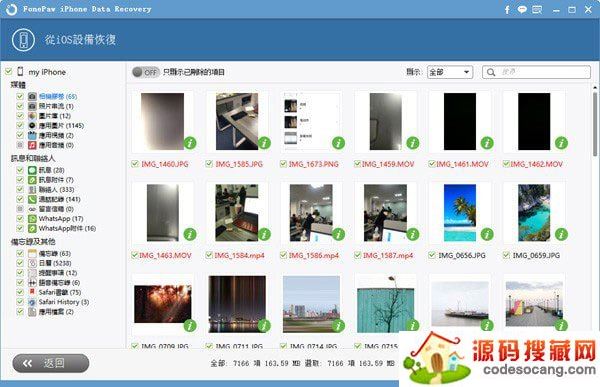Click the Call History entry labeled (141)
This screenshot has height=387, width=600.
coord(60,199)
